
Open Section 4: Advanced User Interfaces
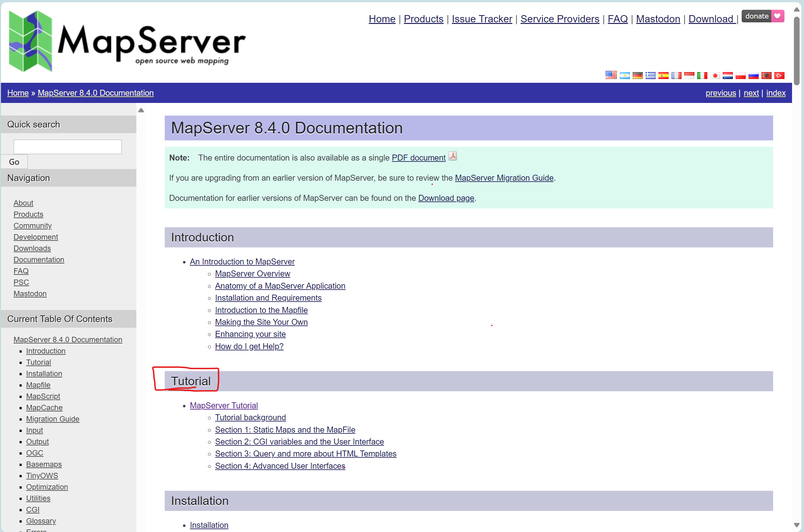280,466
